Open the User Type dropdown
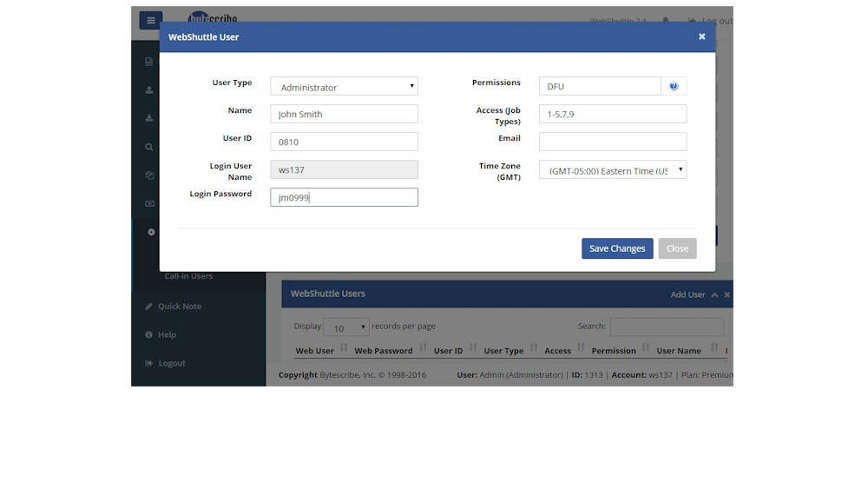868x489 pixels. 344,87
